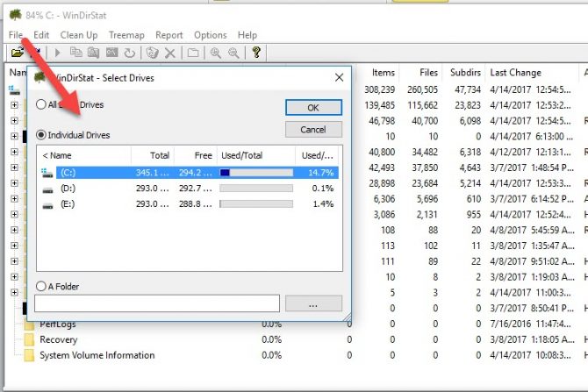This screenshot has height=392, width=588.
Task: Select System Volume Information folder name
Action: pos(97,355)
